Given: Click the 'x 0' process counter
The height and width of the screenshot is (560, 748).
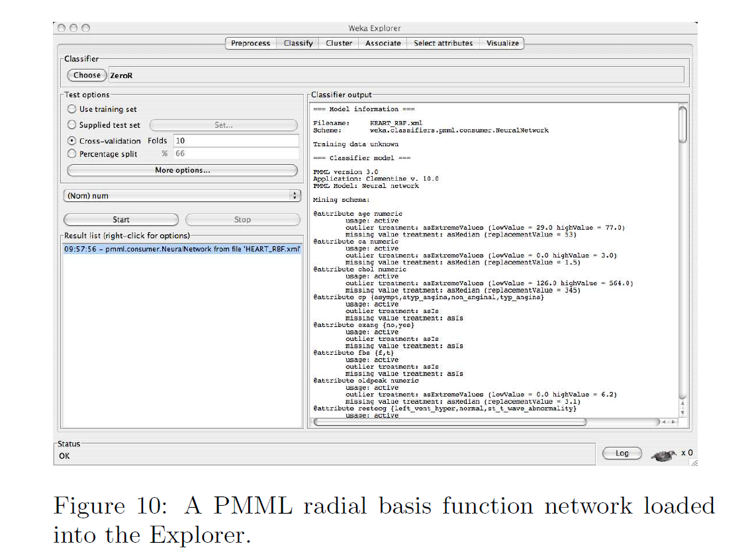Looking at the screenshot, I should click(x=687, y=453).
